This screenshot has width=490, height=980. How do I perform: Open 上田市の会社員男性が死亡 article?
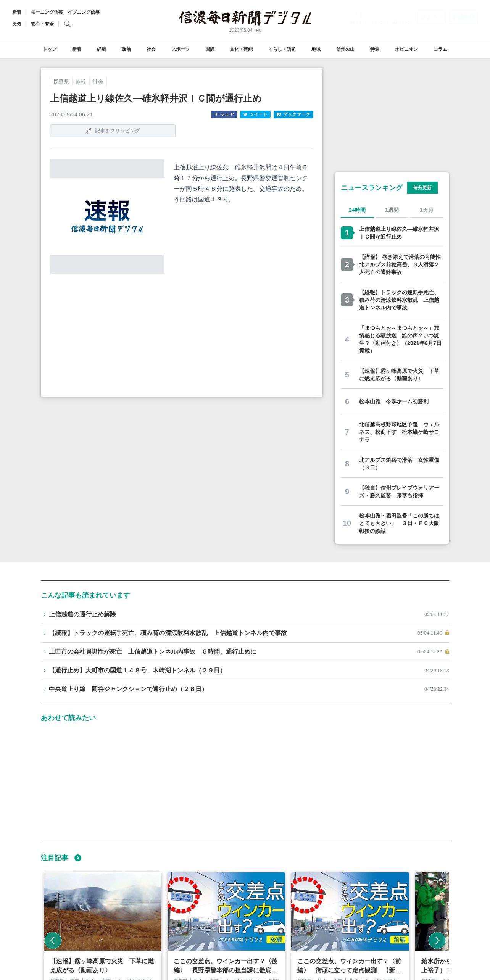click(x=245, y=651)
